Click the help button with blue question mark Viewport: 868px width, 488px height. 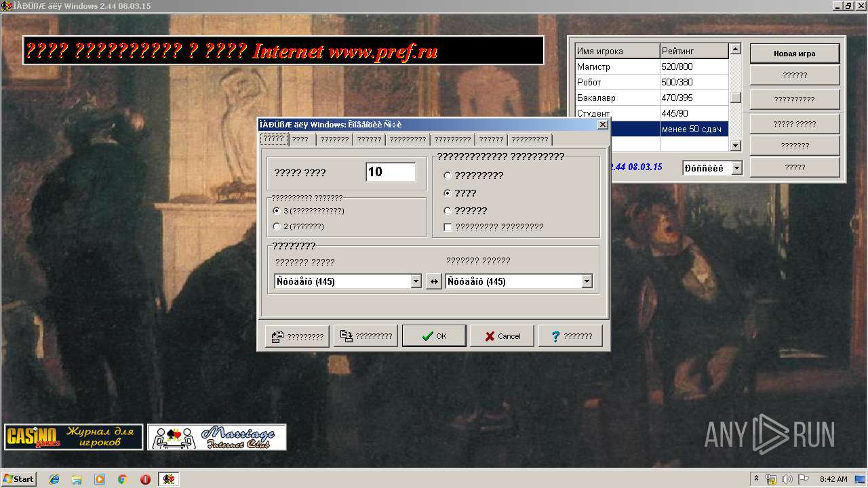pyautogui.click(x=570, y=336)
